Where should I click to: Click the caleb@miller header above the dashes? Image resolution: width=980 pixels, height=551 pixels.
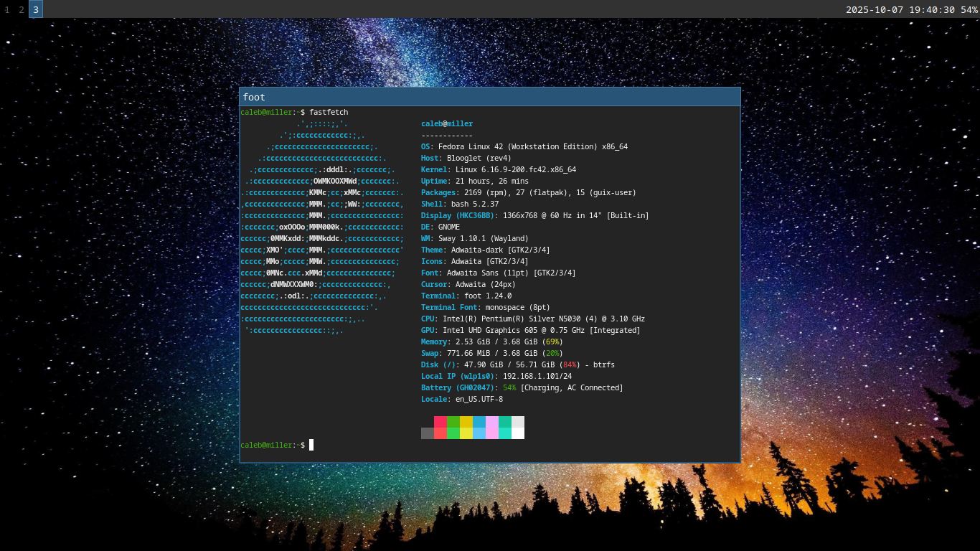click(447, 124)
